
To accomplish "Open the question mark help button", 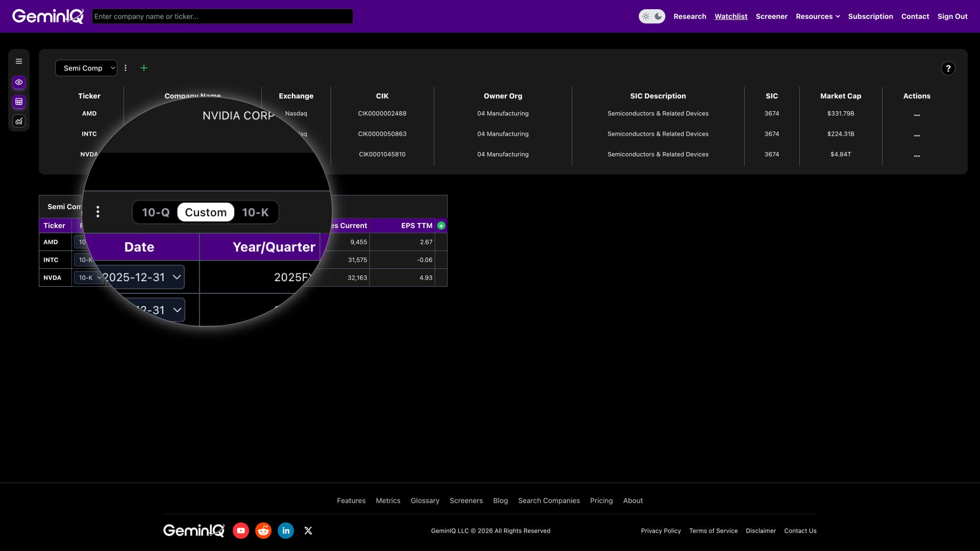I will [x=948, y=68].
